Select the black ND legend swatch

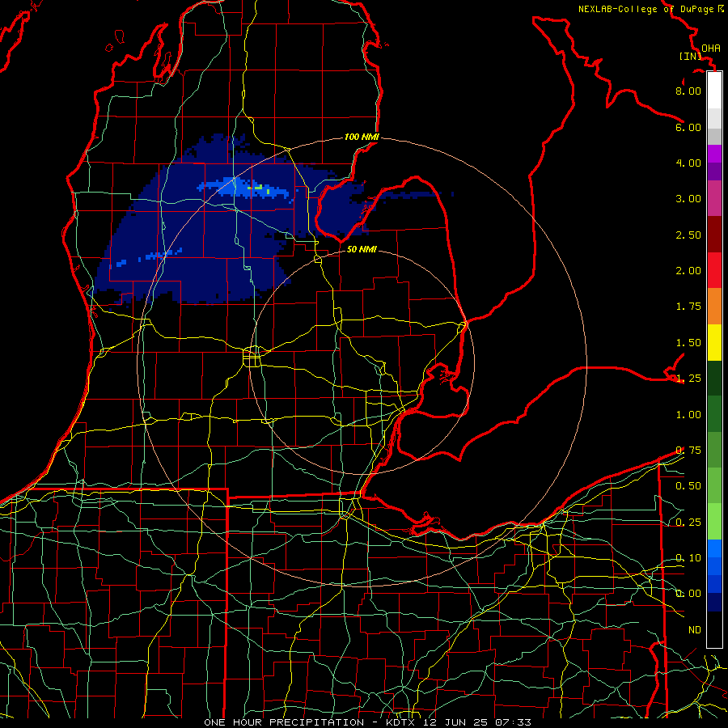(714, 629)
